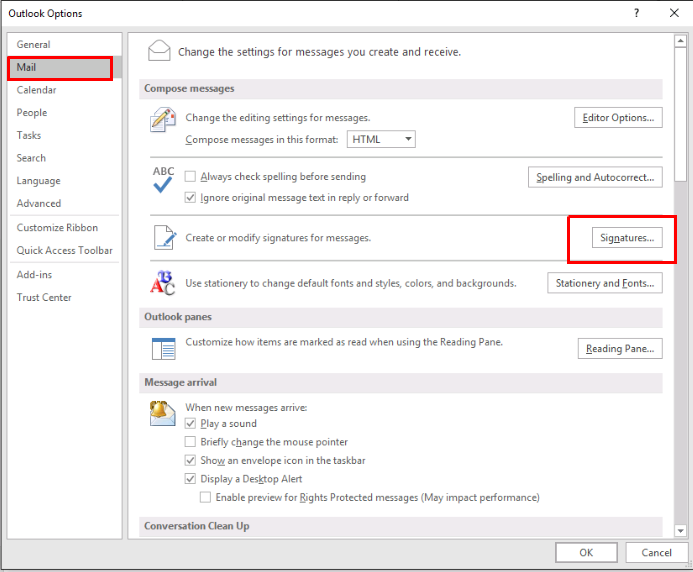Disable the Display a Desktop Alert checkbox
Screen dimensions: 693x572
point(191,479)
